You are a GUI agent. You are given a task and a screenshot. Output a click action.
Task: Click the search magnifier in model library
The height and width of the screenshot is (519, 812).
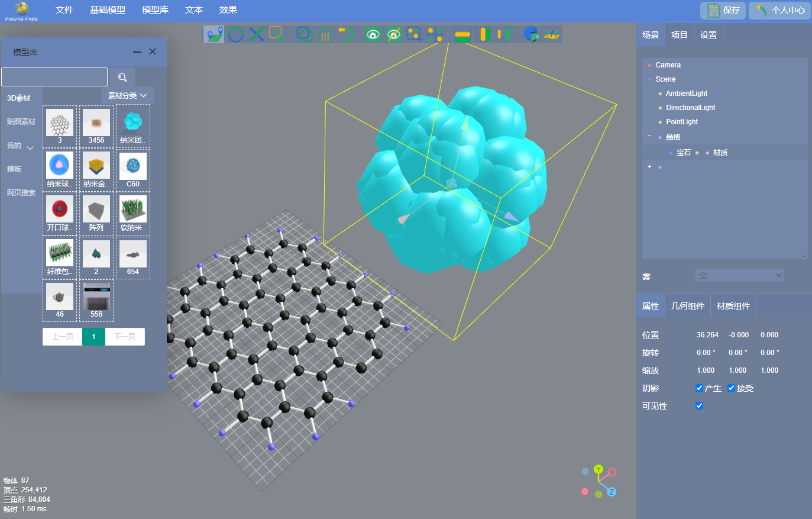[122, 77]
